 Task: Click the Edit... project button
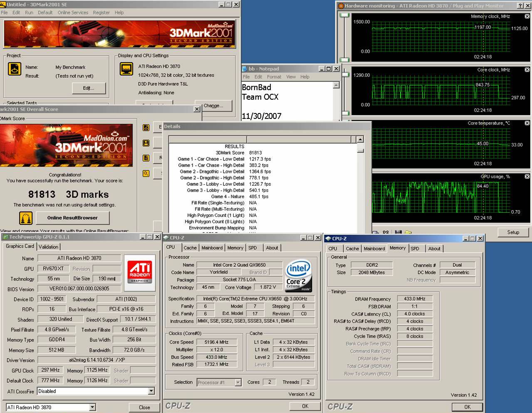tap(89, 88)
